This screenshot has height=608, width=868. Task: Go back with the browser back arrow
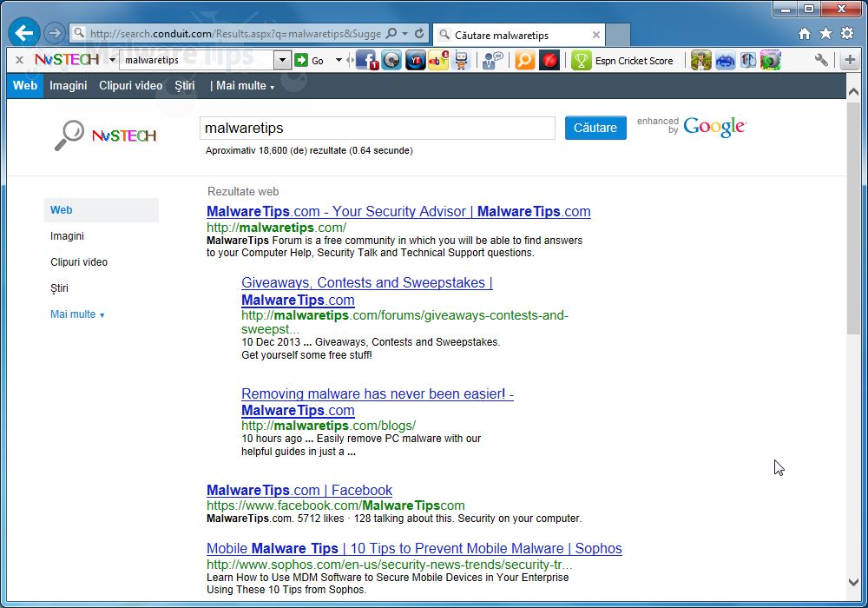pyautogui.click(x=23, y=33)
